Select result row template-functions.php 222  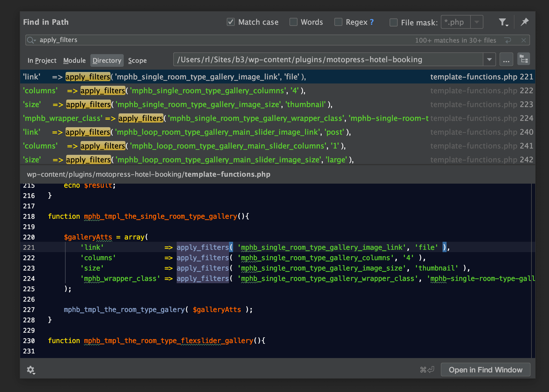pos(278,91)
